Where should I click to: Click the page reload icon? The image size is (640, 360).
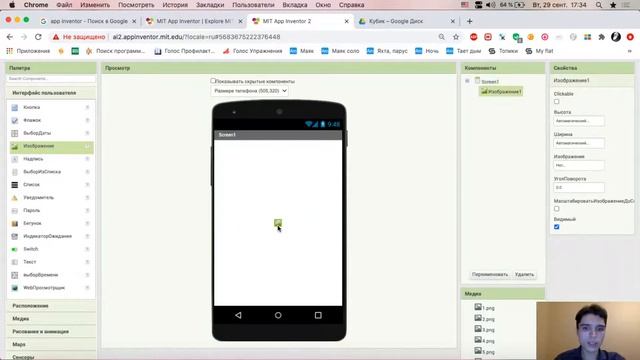pyautogui.click(x=38, y=37)
